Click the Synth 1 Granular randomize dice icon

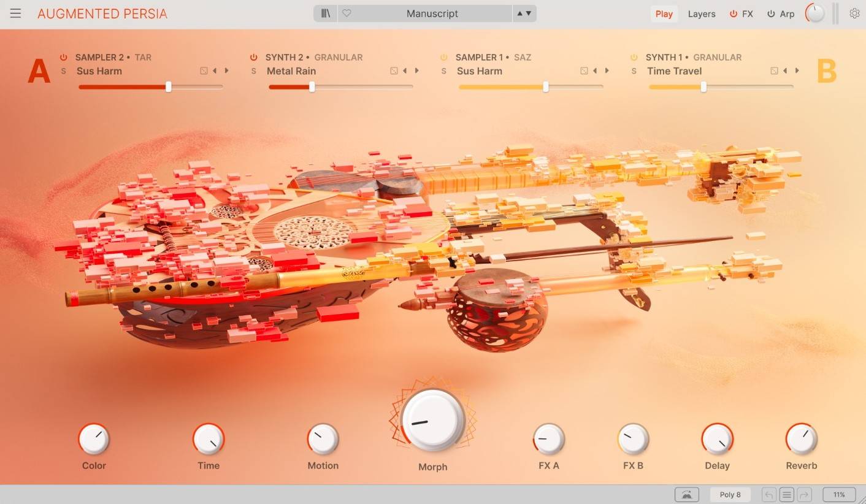click(x=774, y=71)
